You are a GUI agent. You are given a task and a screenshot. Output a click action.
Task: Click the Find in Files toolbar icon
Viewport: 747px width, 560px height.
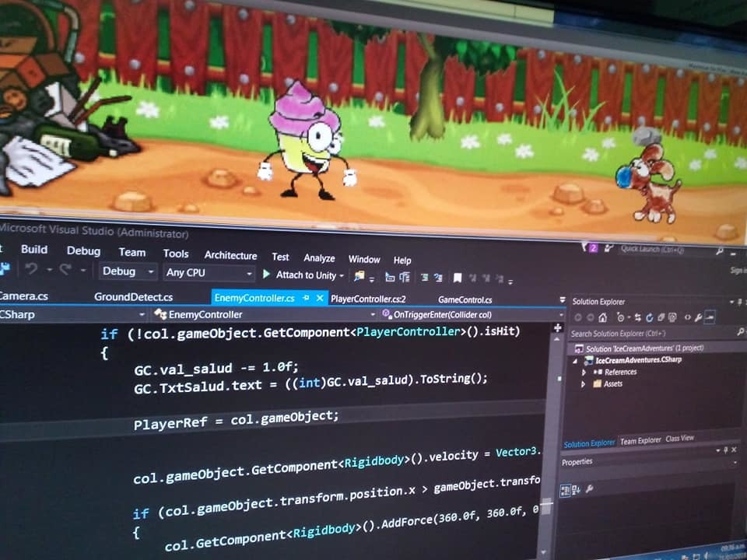point(359,276)
